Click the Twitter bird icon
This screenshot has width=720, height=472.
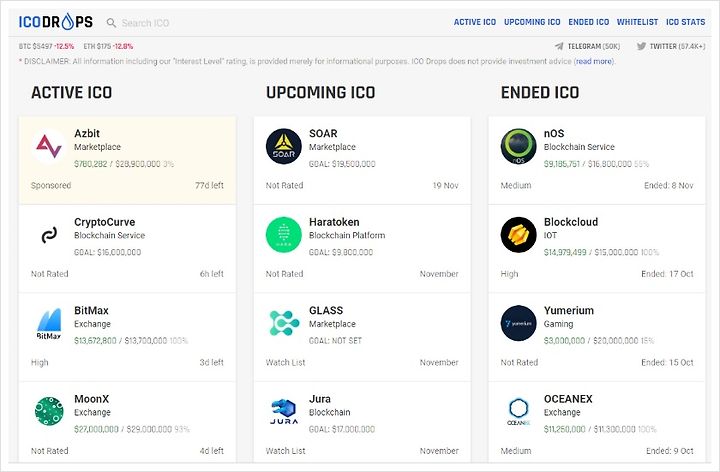tap(641, 46)
